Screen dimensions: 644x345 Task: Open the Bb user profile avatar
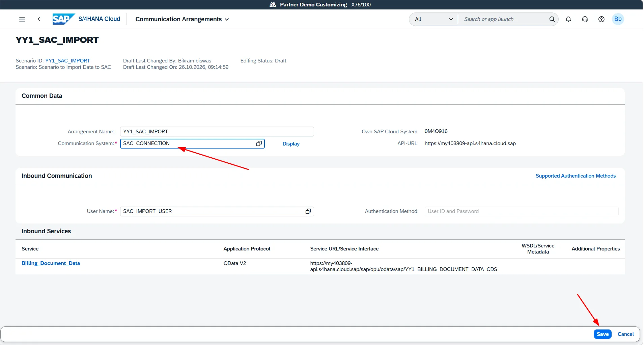click(618, 19)
